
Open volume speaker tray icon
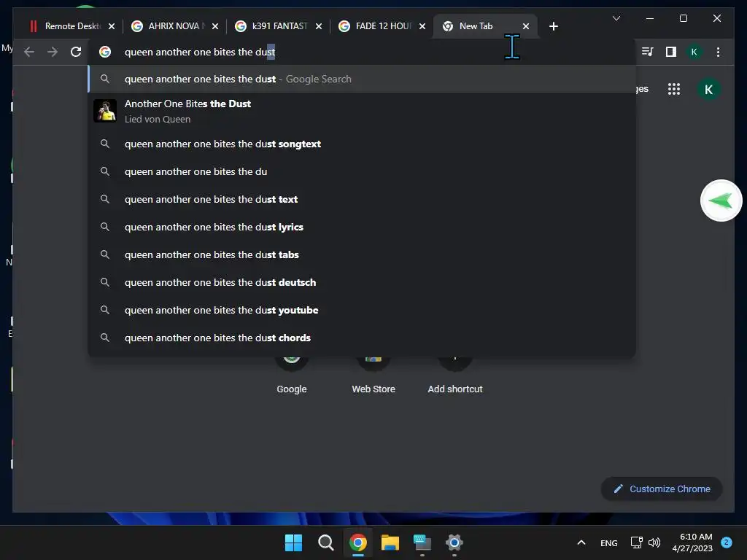[x=654, y=542]
